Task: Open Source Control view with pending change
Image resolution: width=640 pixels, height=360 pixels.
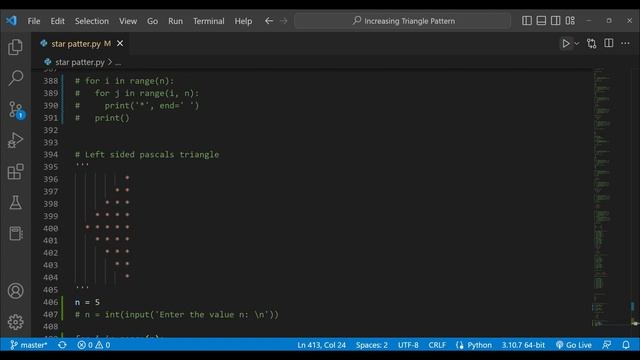Action: pyautogui.click(x=16, y=109)
